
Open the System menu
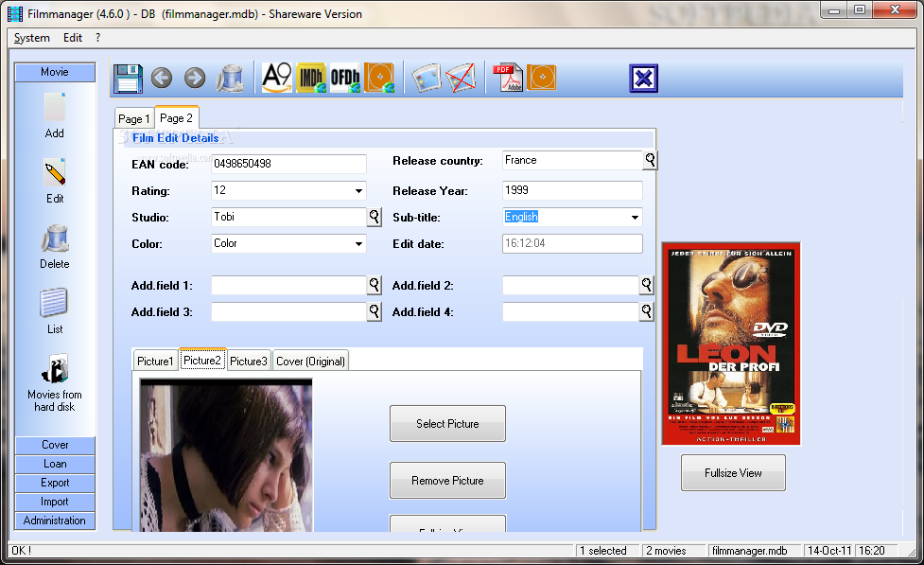[32, 38]
